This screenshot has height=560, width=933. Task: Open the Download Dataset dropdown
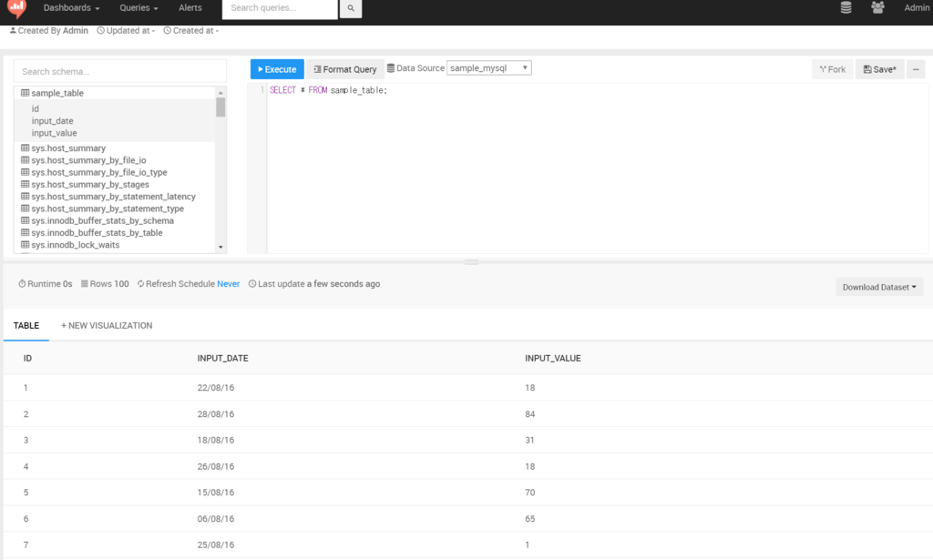click(x=879, y=287)
